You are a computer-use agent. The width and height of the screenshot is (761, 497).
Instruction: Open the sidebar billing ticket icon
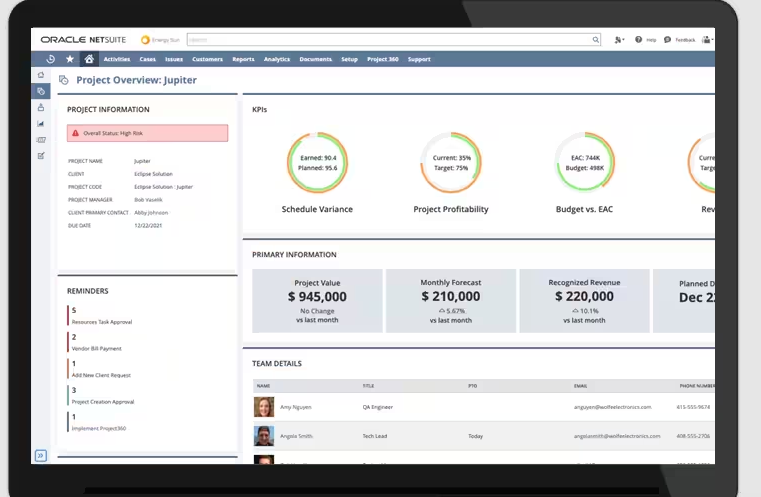click(41, 140)
